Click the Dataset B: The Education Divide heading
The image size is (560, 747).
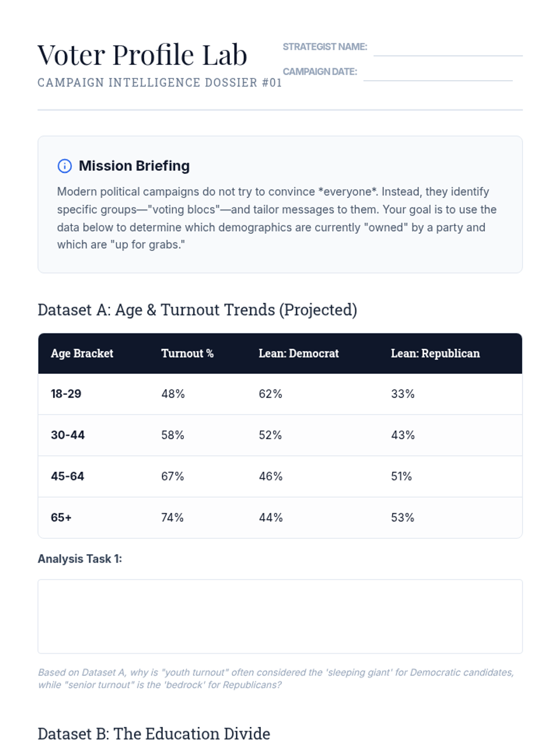154,734
